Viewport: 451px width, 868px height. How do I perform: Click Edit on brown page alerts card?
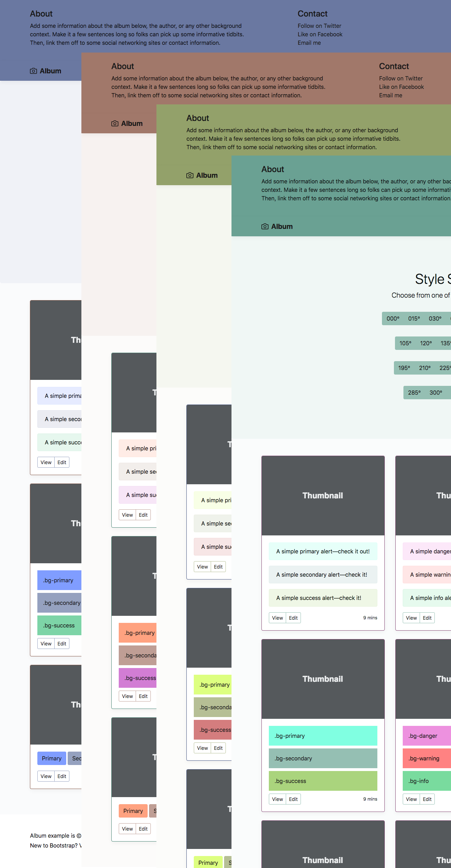click(x=143, y=515)
